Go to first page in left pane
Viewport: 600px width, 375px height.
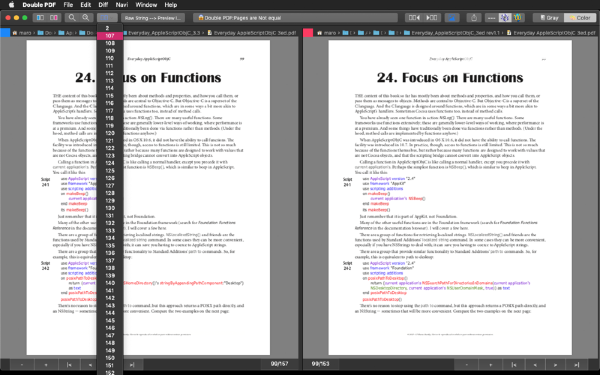coord(69,364)
